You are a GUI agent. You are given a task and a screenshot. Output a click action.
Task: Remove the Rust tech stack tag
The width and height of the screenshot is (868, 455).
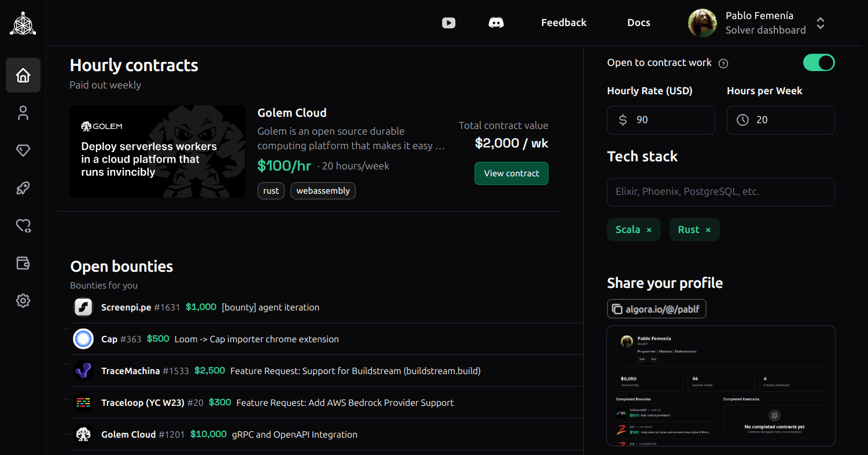[708, 230]
